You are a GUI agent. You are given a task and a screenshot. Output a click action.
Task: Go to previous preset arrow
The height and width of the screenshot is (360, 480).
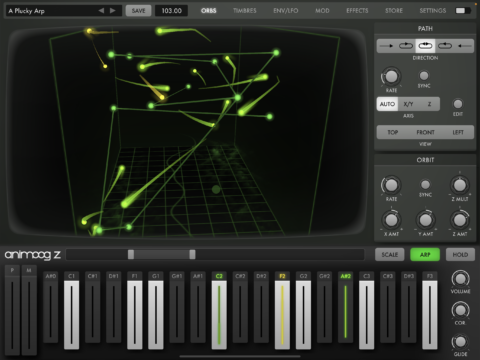pyautogui.click(x=101, y=11)
